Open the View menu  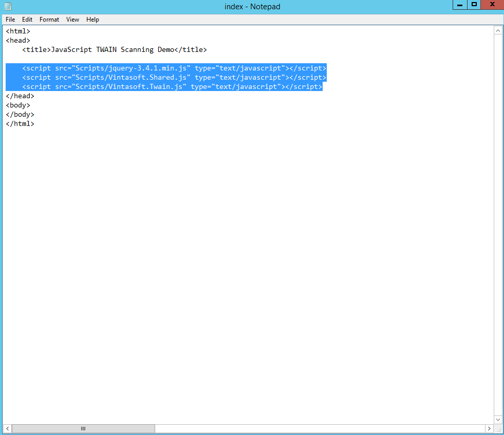72,20
